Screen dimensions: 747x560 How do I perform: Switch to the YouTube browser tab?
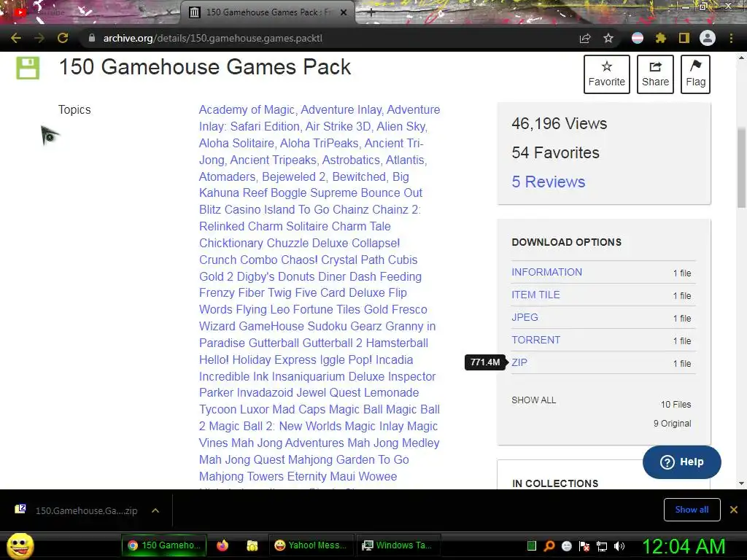point(90,12)
